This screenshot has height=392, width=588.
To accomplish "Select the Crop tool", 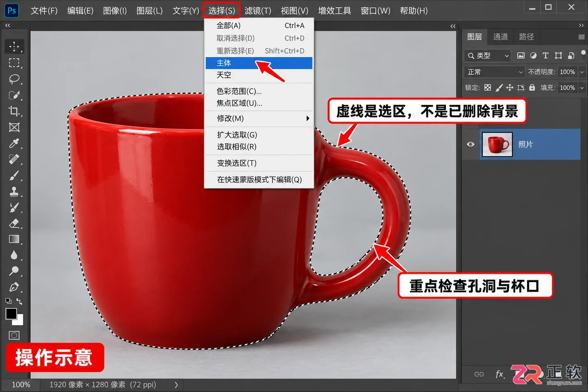I will pyautogui.click(x=14, y=111).
